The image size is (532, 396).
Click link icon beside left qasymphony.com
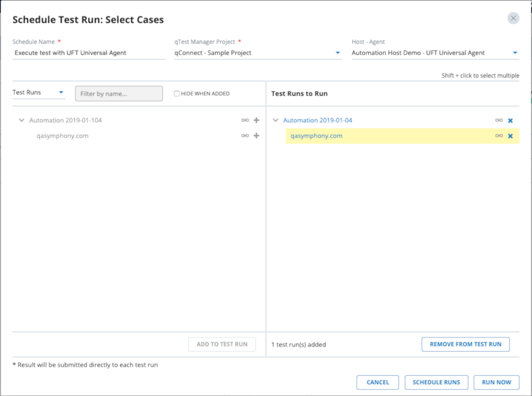click(245, 136)
